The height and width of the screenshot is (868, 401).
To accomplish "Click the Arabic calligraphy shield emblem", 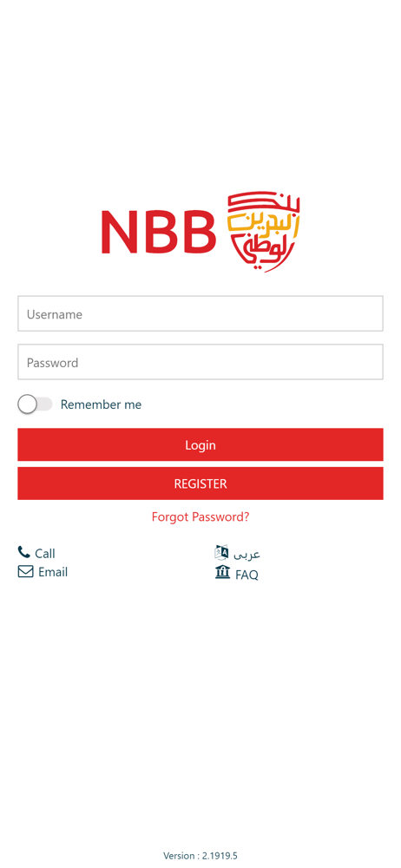I will tap(264, 232).
